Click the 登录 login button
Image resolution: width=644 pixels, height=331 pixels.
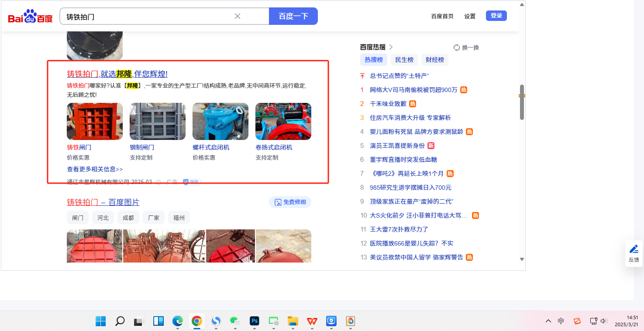(496, 16)
